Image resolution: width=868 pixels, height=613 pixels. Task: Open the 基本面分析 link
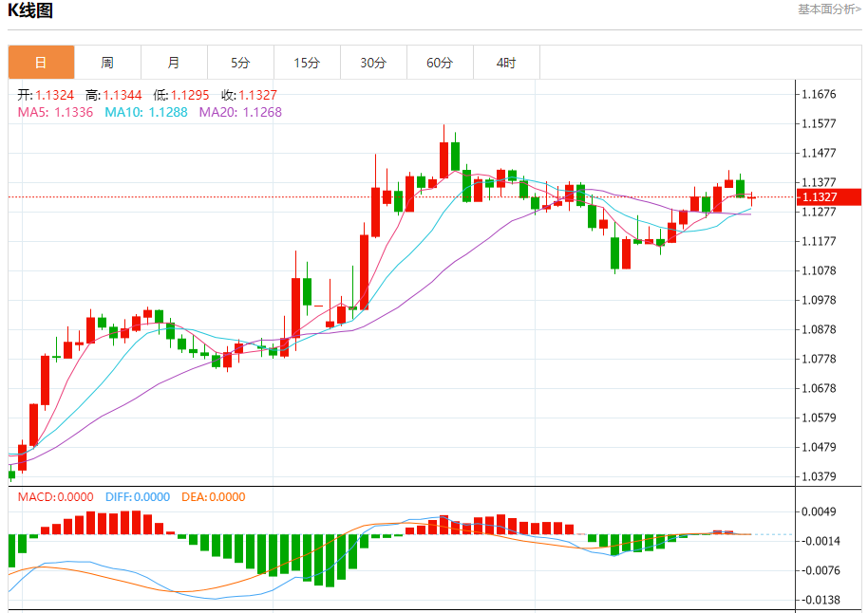pos(829,9)
